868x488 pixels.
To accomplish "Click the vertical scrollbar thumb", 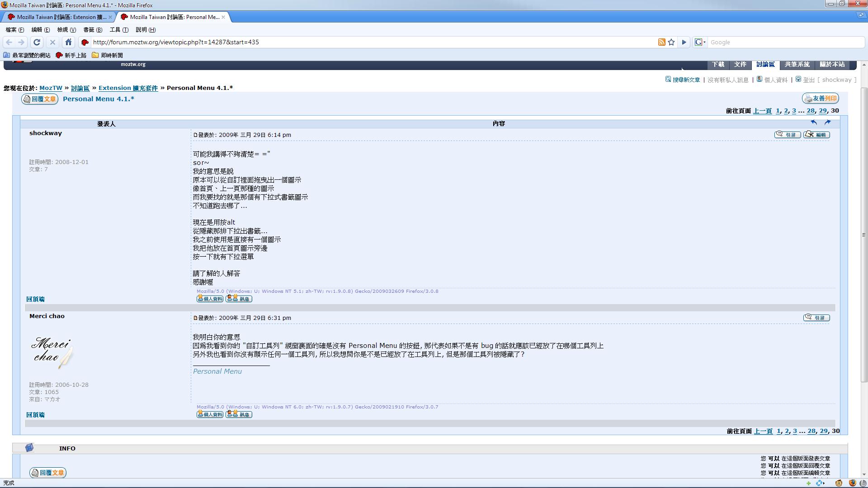I will [864, 235].
